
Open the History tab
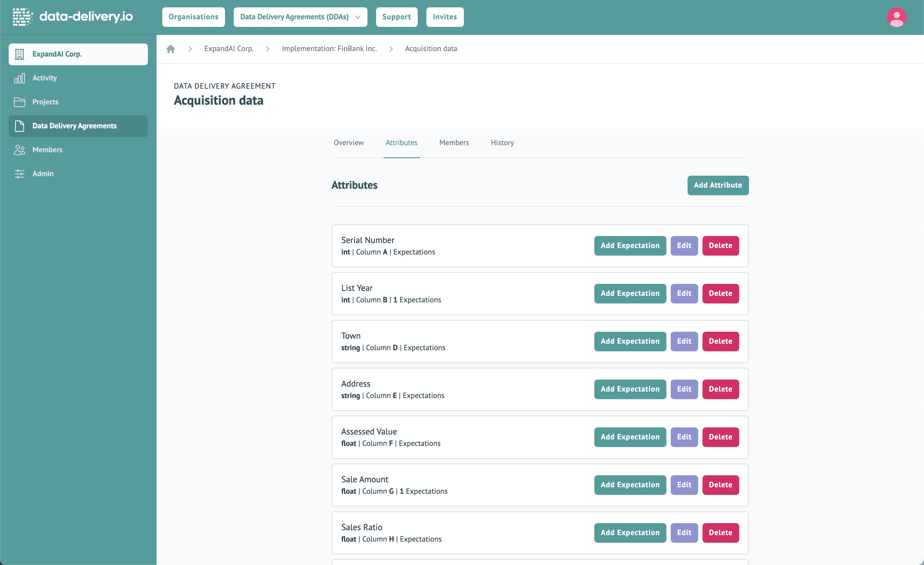502,142
